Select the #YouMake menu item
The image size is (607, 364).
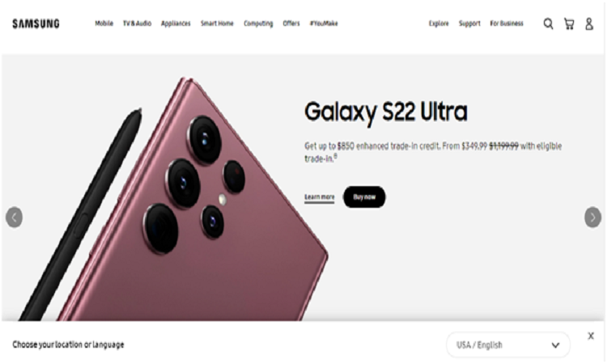click(324, 23)
